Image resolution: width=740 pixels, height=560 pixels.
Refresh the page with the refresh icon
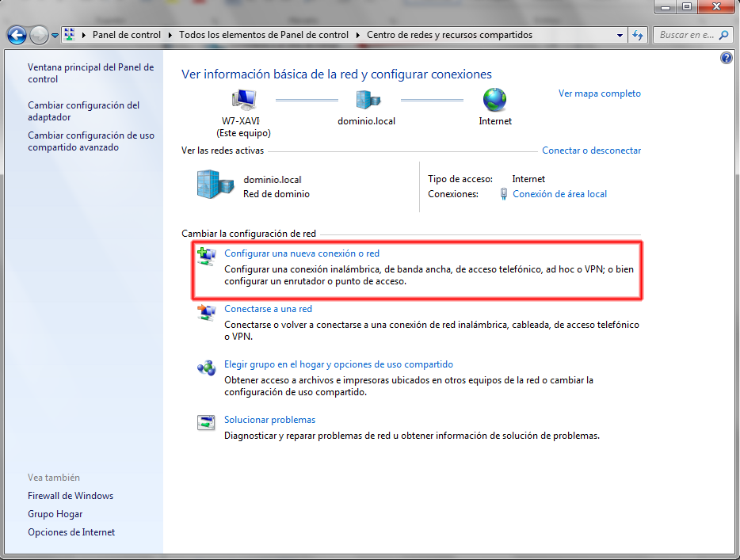638,36
